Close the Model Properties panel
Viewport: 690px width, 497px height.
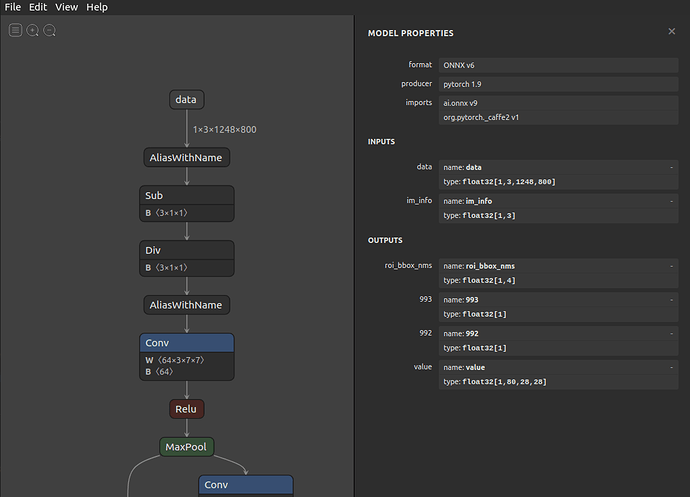click(x=672, y=31)
